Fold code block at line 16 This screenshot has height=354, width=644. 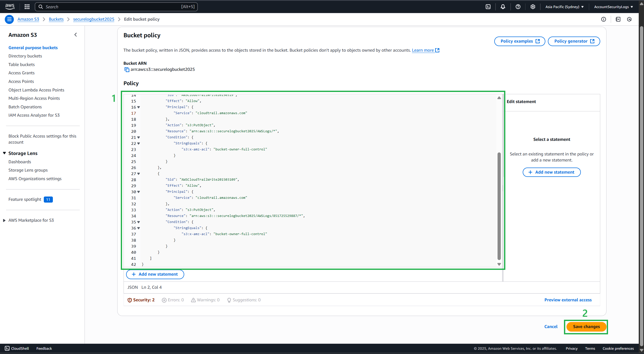pos(139,107)
